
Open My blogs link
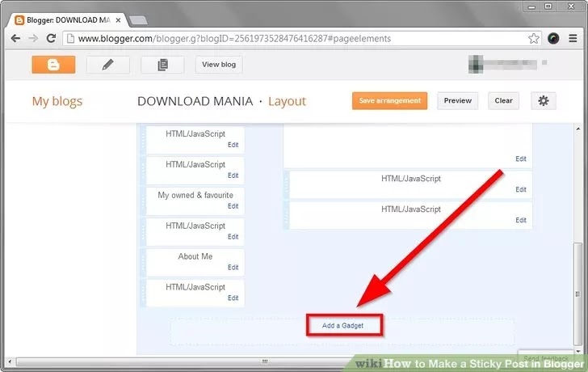(x=57, y=101)
